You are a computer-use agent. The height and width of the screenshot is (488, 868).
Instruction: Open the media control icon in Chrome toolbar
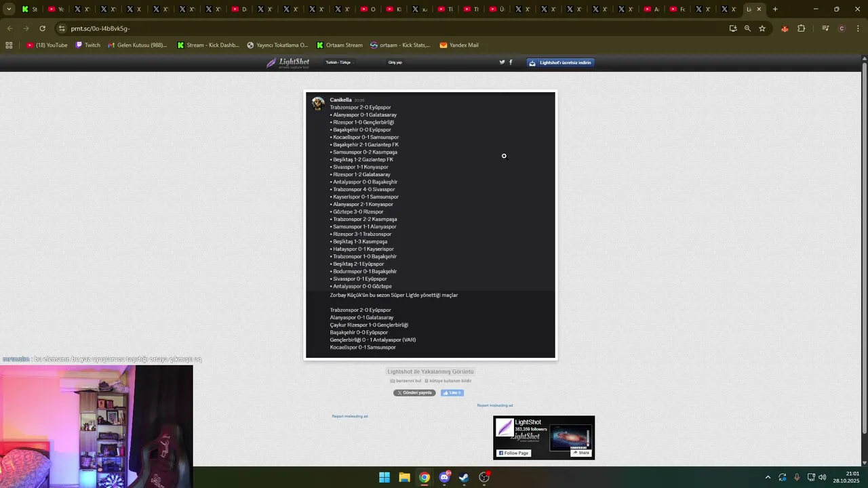[825, 28]
